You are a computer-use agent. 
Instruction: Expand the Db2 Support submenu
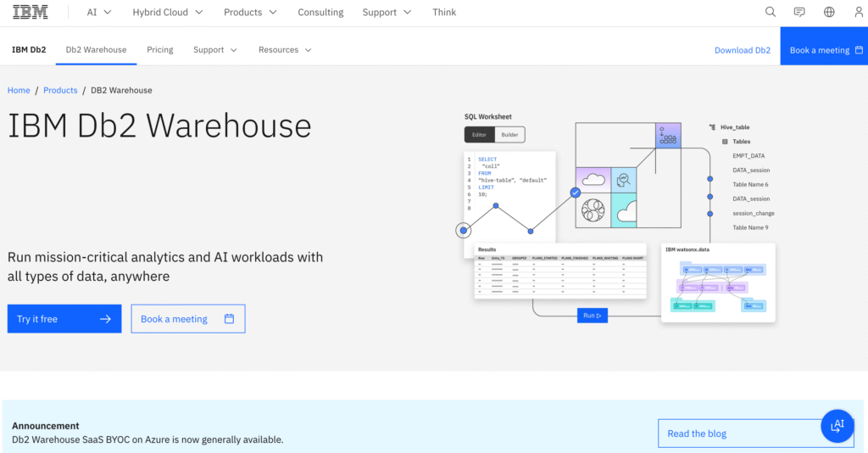pyautogui.click(x=215, y=50)
